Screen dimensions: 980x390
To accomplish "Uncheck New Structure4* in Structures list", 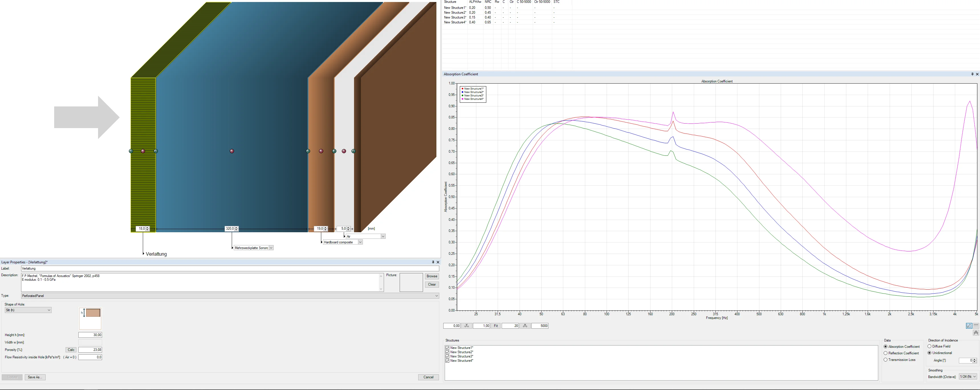I will point(448,361).
